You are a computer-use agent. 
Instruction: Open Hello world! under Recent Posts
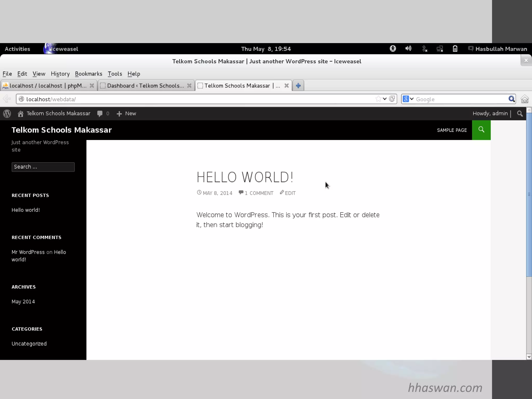(x=26, y=210)
